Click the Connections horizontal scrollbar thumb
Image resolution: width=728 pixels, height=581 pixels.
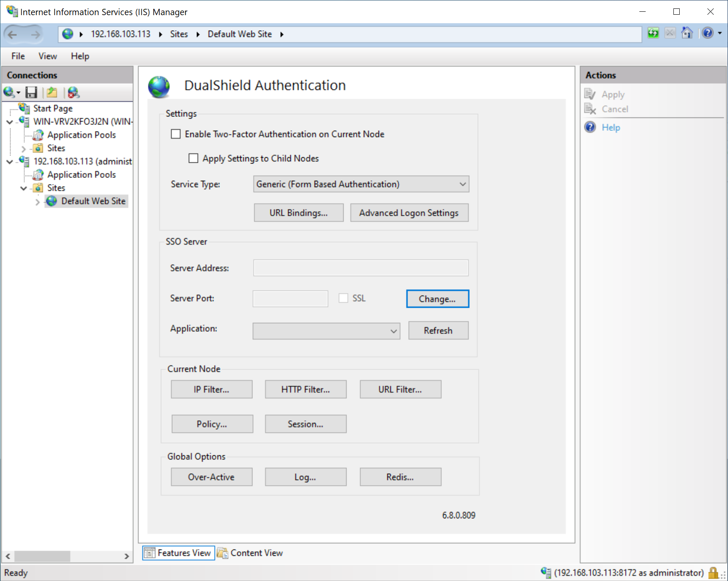click(42, 556)
